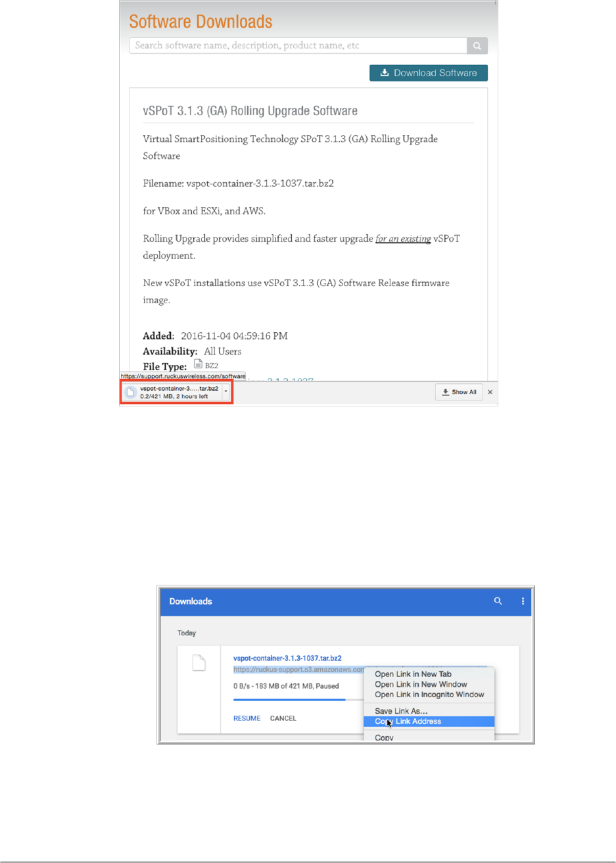
Task: Choose Open Link in Incognito Window
Action: pos(428,695)
